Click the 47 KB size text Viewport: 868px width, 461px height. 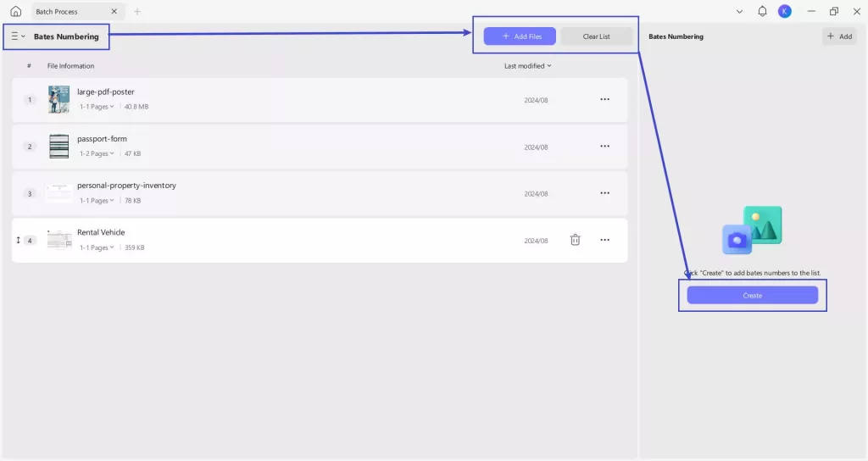pyautogui.click(x=133, y=153)
